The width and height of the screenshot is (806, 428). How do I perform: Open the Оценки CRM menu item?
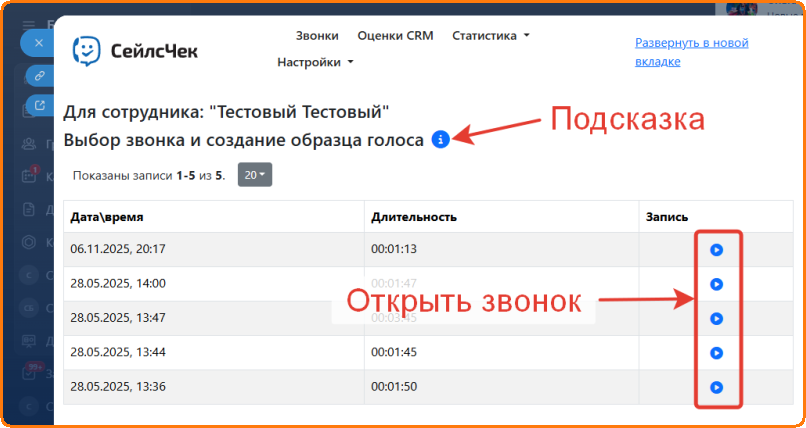395,35
